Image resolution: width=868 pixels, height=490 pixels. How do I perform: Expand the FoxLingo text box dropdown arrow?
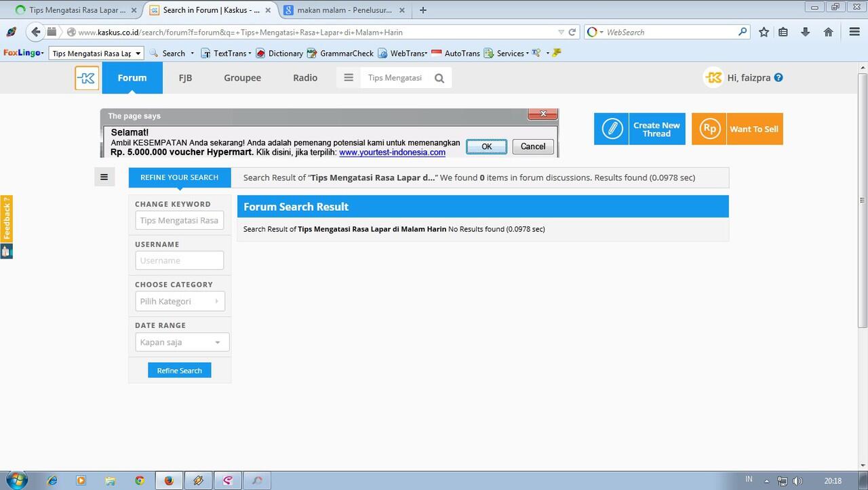(138, 53)
